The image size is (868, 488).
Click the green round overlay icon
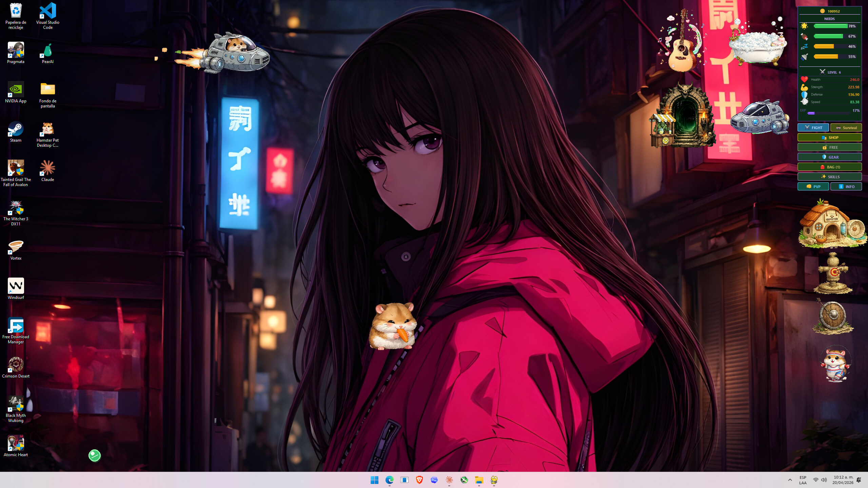[x=95, y=455]
